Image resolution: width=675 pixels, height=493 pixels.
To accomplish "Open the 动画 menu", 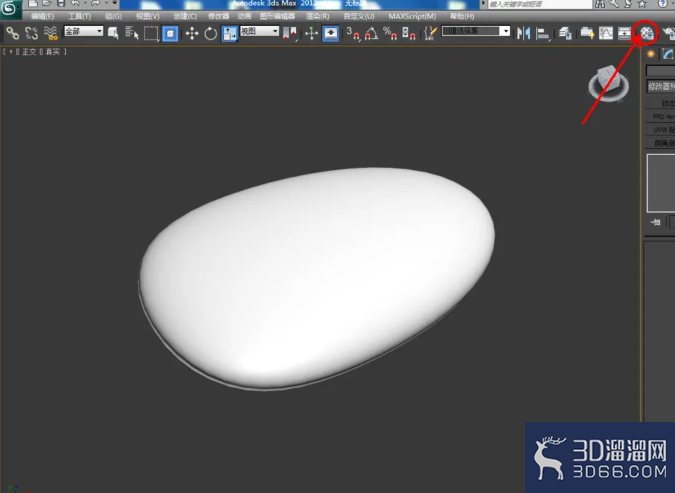I will pyautogui.click(x=245, y=16).
